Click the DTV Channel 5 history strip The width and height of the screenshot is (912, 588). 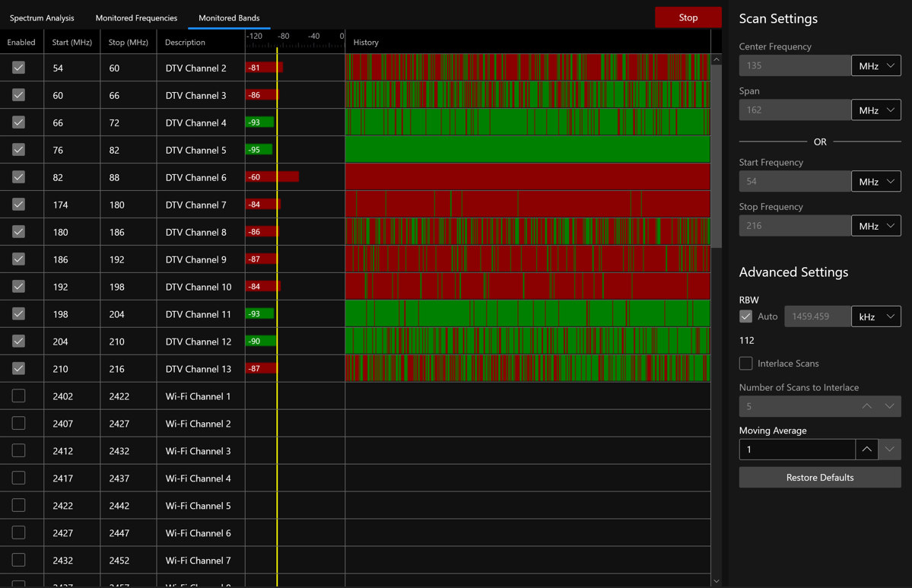point(528,149)
